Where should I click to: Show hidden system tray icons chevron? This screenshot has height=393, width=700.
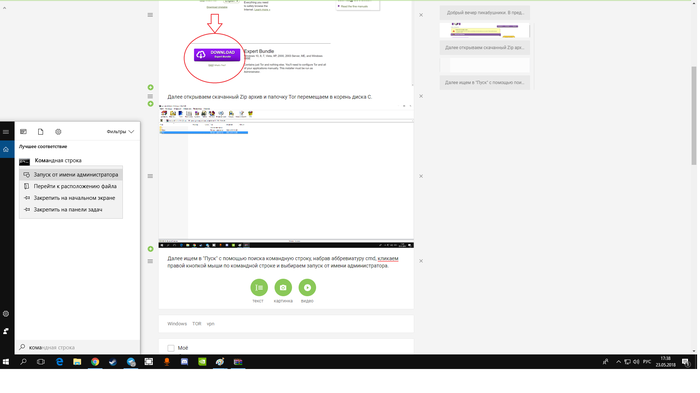(x=618, y=362)
